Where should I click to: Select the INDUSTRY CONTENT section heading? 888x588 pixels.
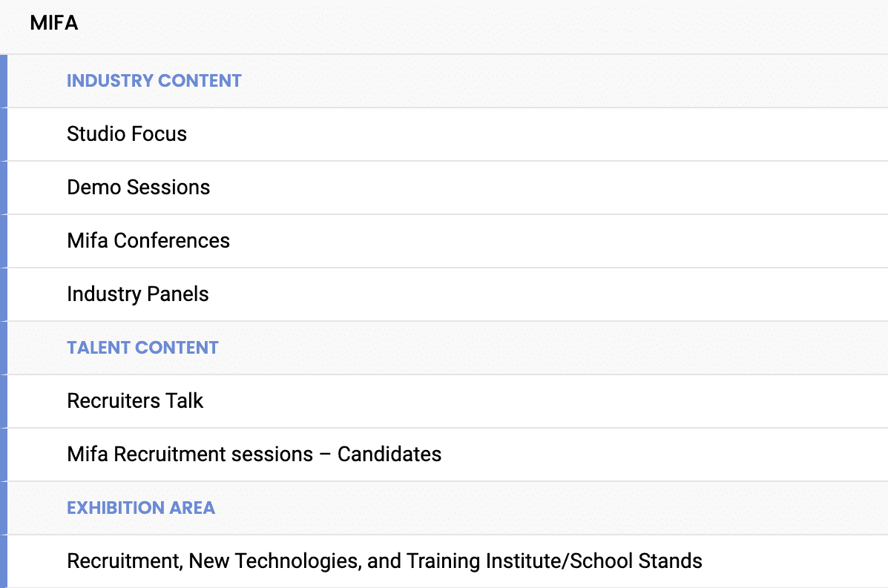tap(154, 81)
